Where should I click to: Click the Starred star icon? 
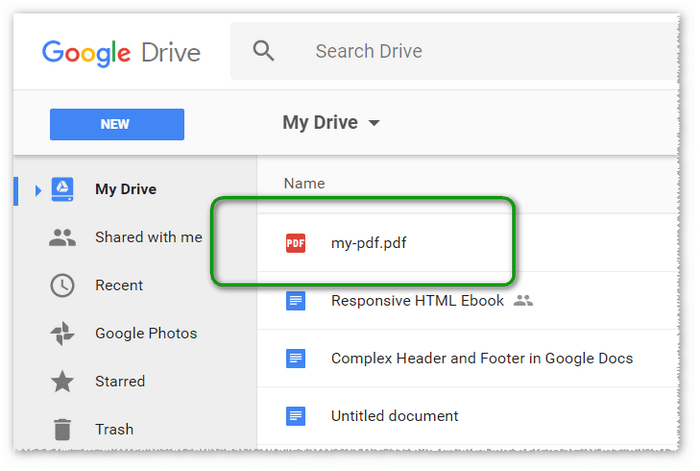(62, 381)
